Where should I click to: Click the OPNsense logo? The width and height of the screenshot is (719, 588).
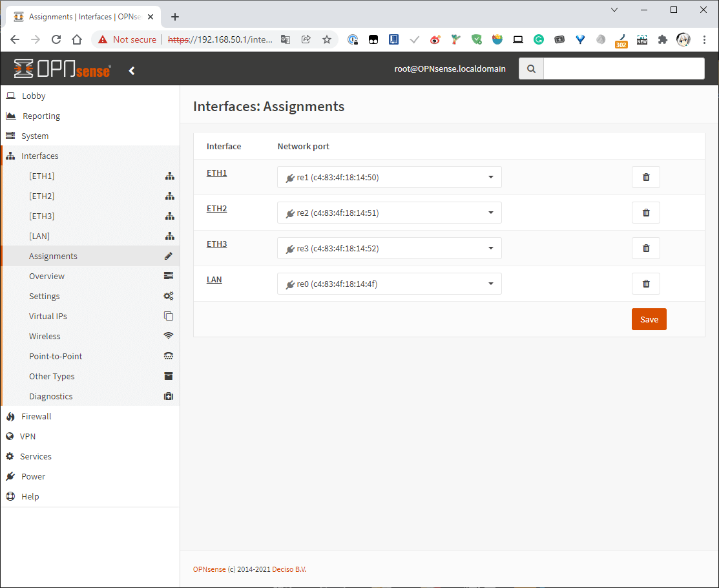62,69
